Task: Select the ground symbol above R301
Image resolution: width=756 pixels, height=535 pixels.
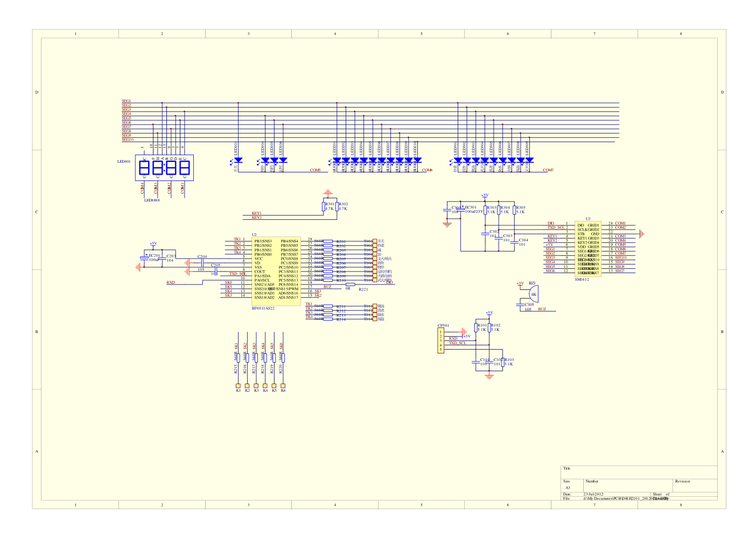Action: [328, 192]
